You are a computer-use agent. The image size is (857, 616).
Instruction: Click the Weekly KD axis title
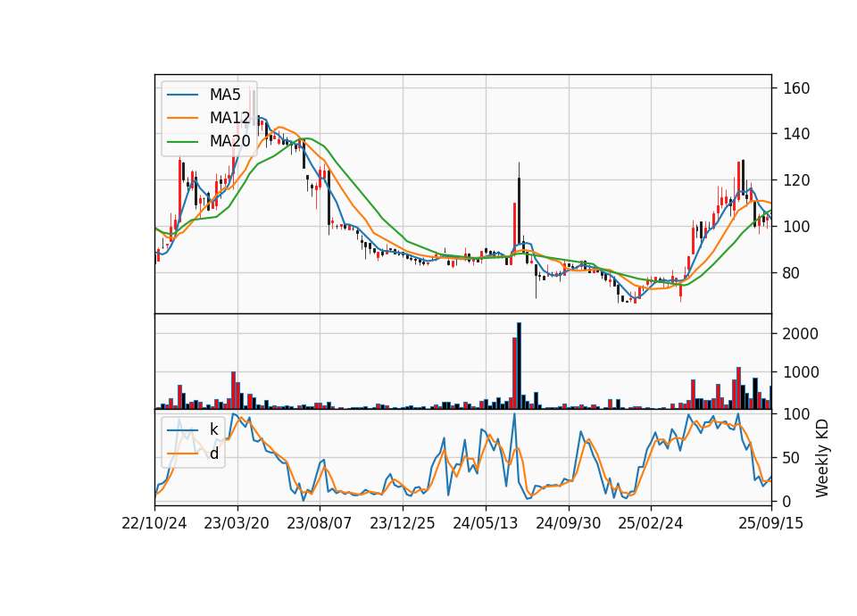click(x=821, y=458)
